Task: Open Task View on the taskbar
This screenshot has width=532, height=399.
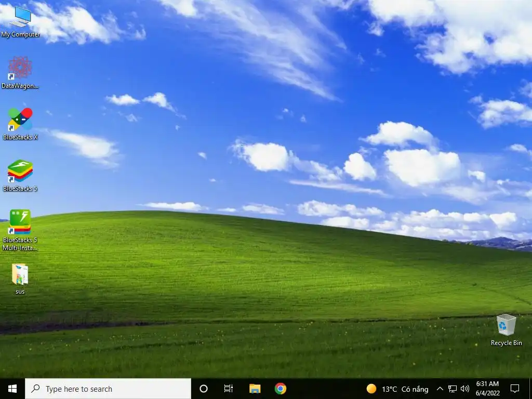Action: point(229,389)
